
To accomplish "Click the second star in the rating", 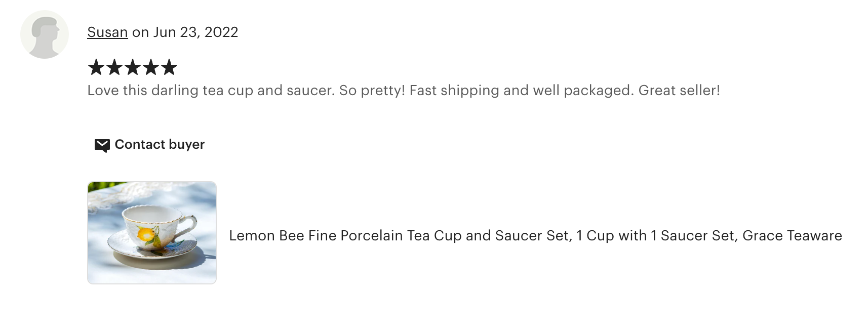I will coord(114,67).
